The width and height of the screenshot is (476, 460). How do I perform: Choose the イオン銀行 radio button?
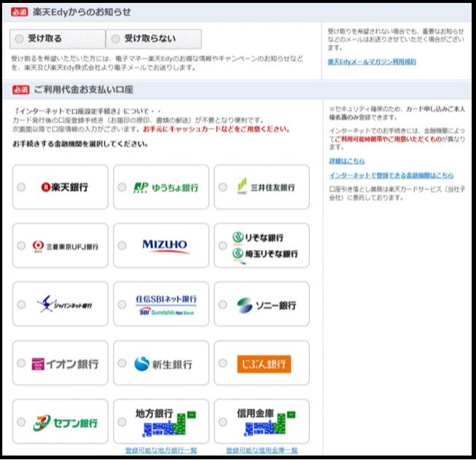[21, 363]
